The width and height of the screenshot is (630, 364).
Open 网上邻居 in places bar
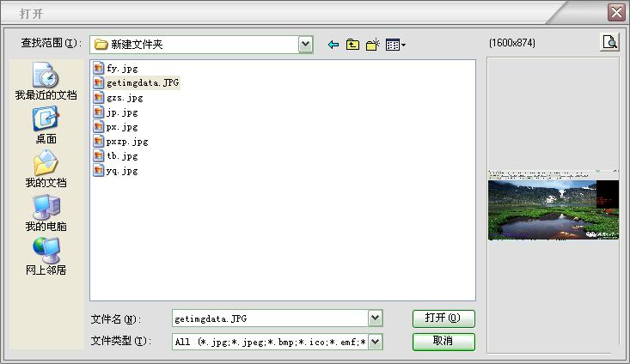point(46,257)
